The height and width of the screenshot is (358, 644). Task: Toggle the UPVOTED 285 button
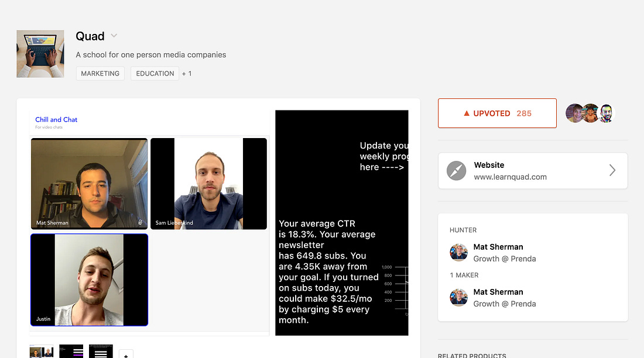pos(497,113)
